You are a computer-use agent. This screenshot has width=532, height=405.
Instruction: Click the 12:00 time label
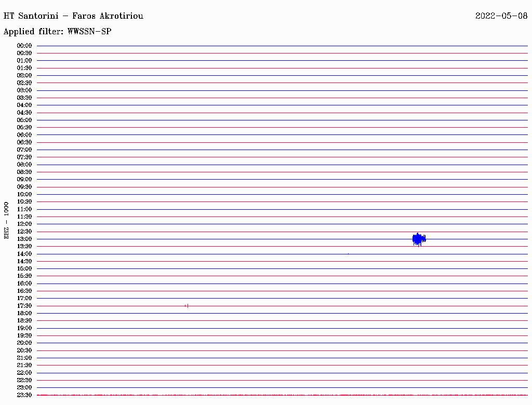pyautogui.click(x=24, y=224)
